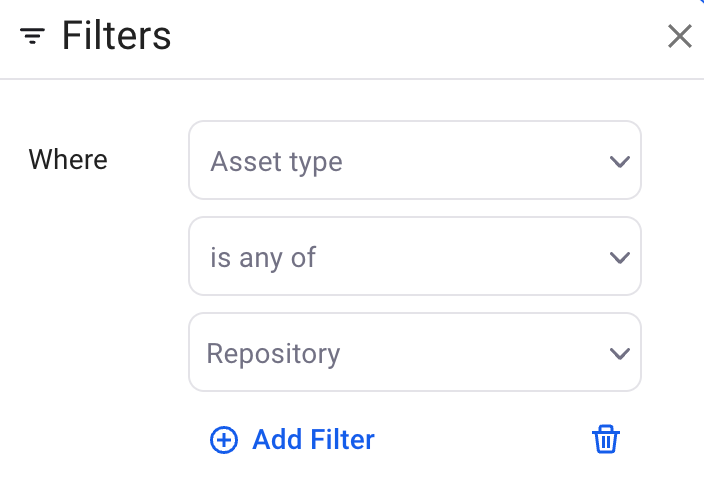Click the chevron in 'is any of' box

point(619,257)
